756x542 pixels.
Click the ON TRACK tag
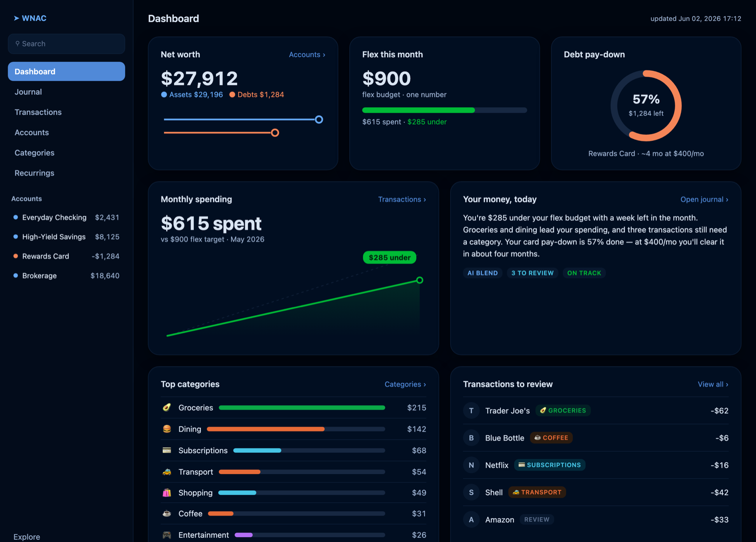click(584, 273)
